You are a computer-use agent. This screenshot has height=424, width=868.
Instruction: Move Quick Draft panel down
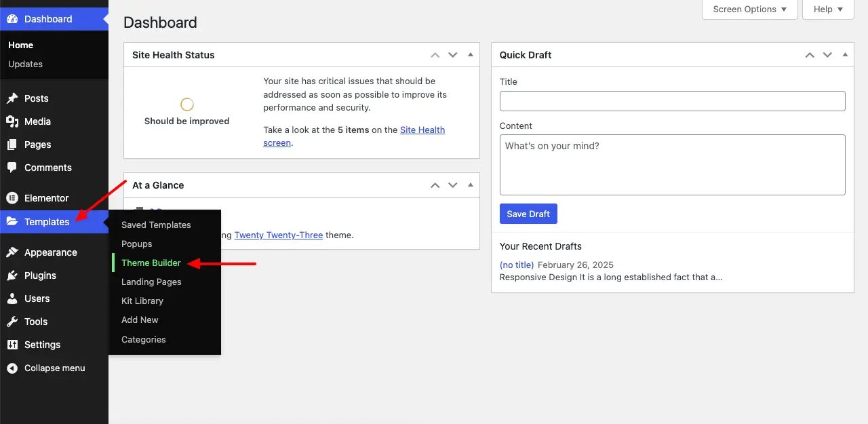coord(827,55)
